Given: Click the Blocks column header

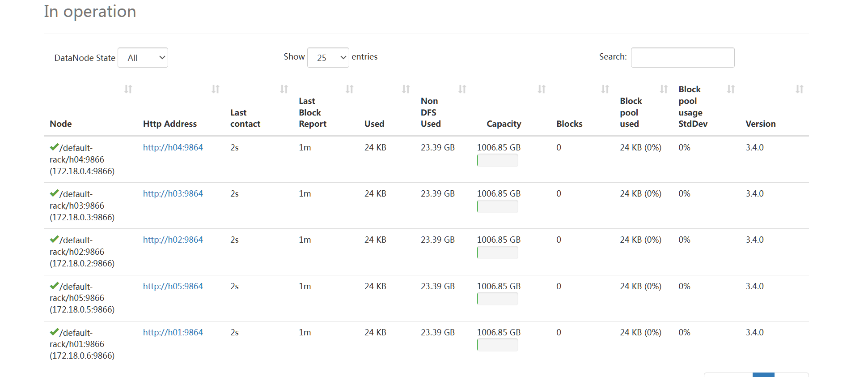Looking at the screenshot, I should click(569, 124).
